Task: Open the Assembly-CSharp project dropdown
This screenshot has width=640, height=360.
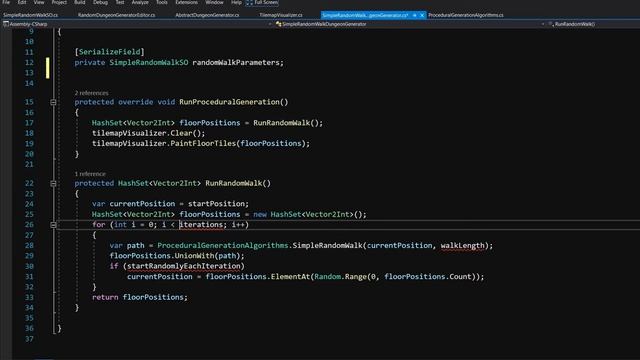Action: (137, 24)
